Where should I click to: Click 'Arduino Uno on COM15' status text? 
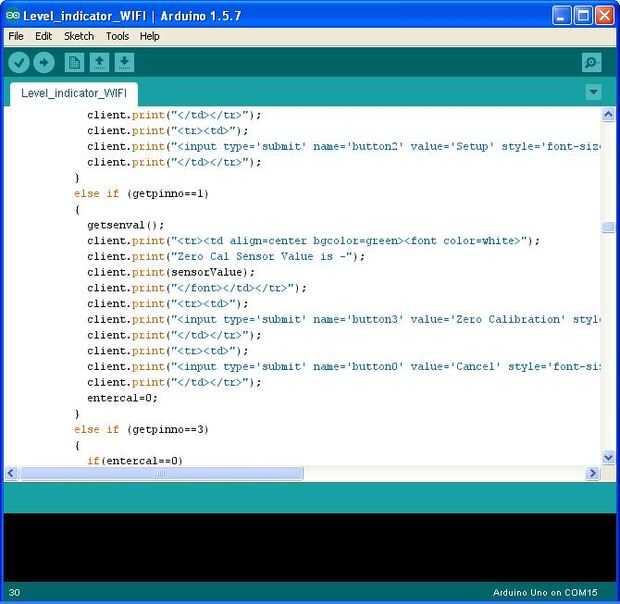(x=545, y=593)
